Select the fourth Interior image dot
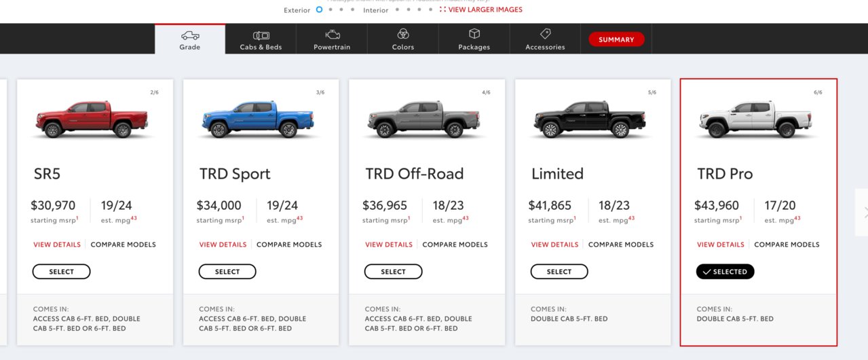 click(431, 10)
